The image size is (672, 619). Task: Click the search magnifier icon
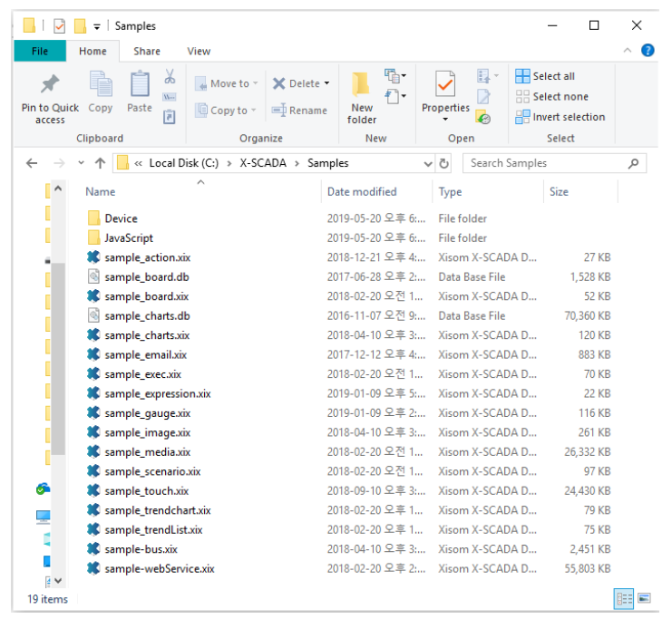click(x=633, y=163)
